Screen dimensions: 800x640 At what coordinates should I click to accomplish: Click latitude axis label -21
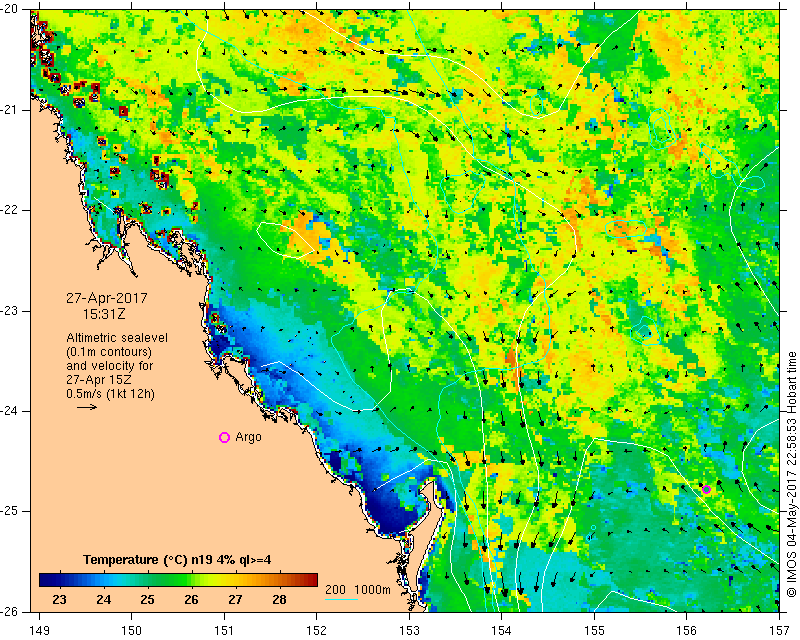pos(9,110)
